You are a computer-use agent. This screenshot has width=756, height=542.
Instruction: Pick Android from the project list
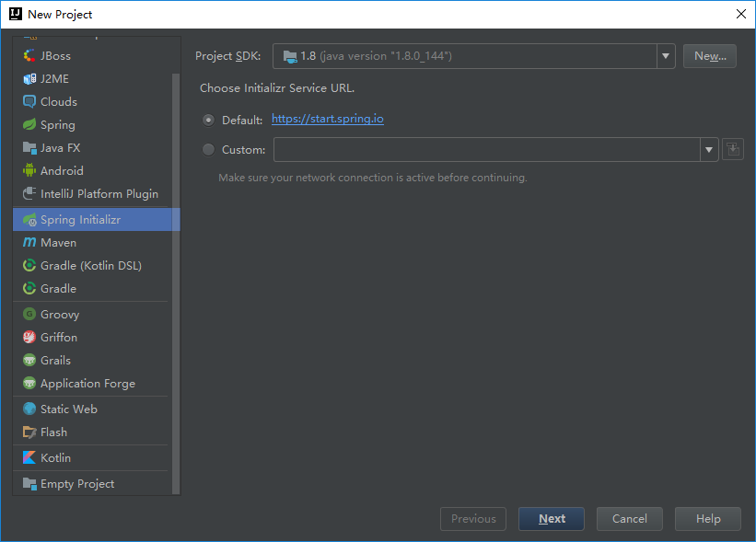(92, 170)
